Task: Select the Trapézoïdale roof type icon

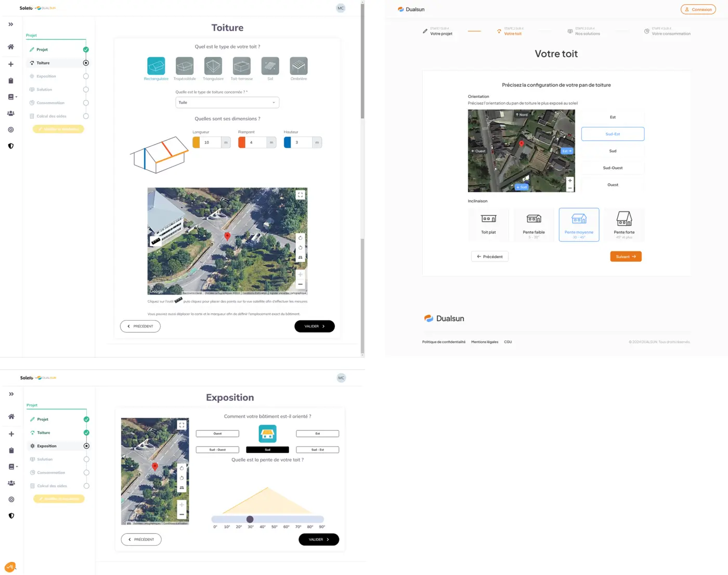Action: point(185,66)
